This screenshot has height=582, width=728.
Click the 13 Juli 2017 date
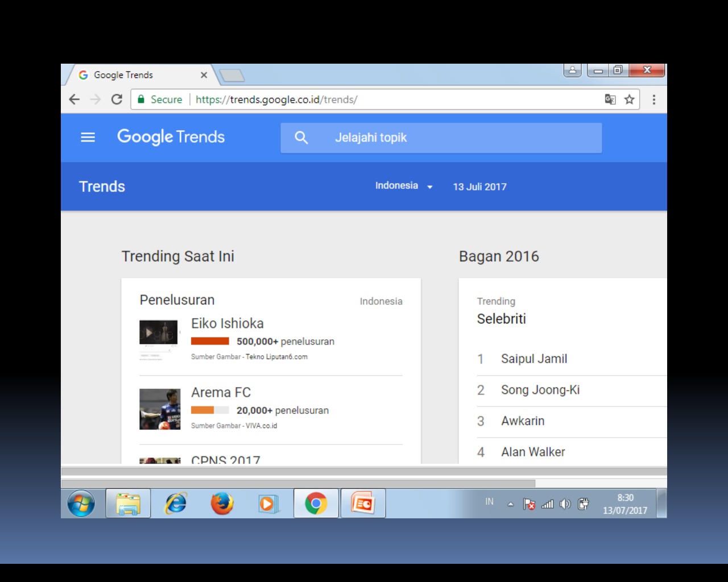tap(479, 187)
